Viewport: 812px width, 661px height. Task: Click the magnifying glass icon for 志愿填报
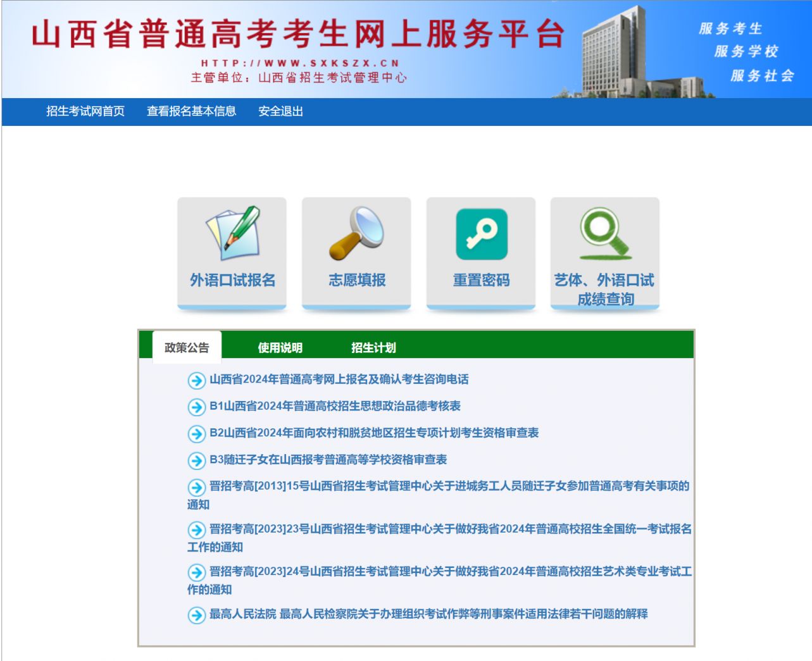tap(356, 233)
